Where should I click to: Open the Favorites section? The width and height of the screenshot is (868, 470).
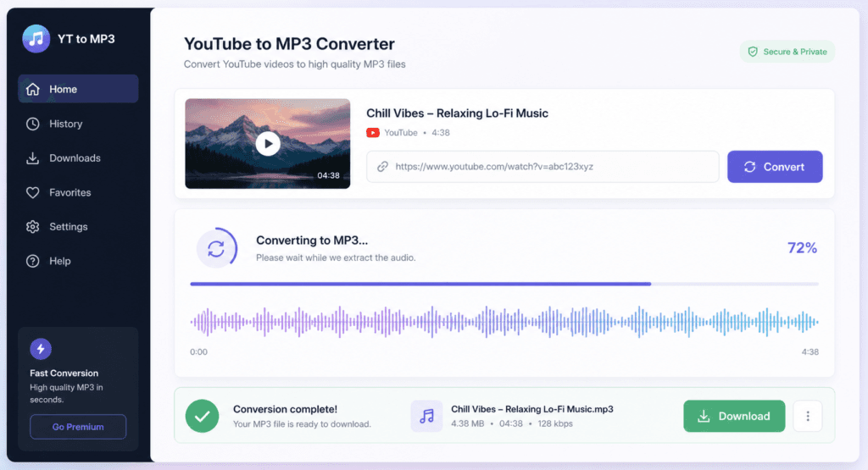click(78, 192)
